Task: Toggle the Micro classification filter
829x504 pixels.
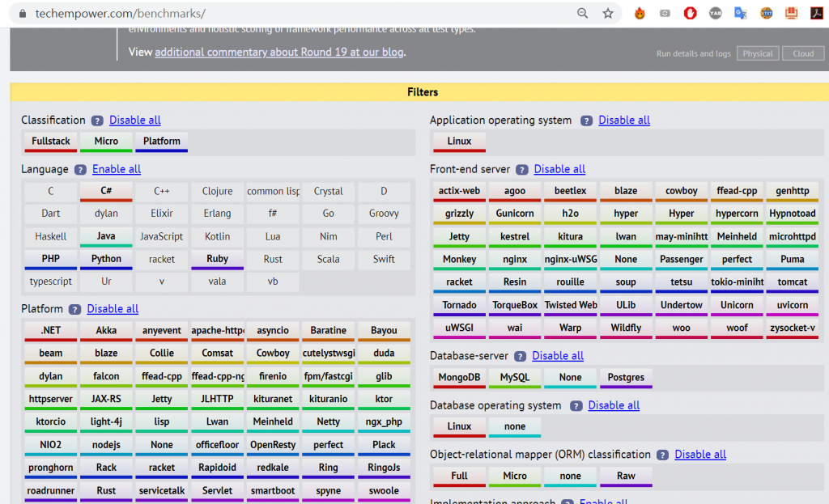Action: (x=106, y=142)
